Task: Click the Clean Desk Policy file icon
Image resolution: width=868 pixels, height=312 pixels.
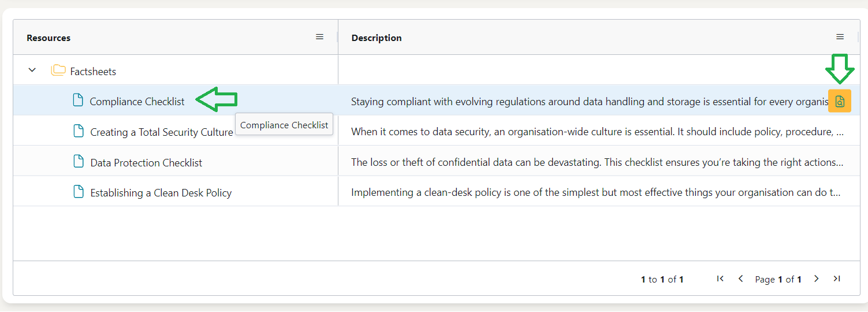Action: [79, 192]
